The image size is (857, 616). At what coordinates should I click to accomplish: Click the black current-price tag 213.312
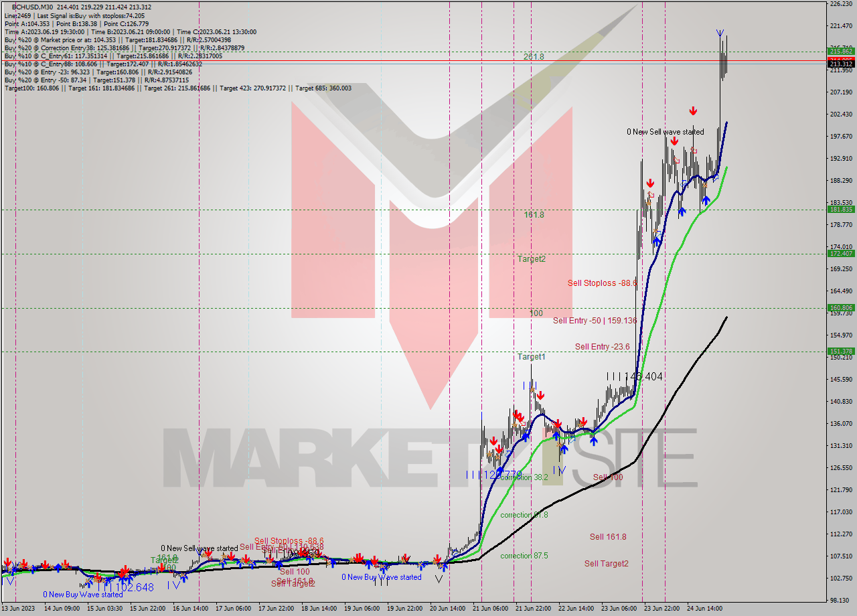[841, 64]
